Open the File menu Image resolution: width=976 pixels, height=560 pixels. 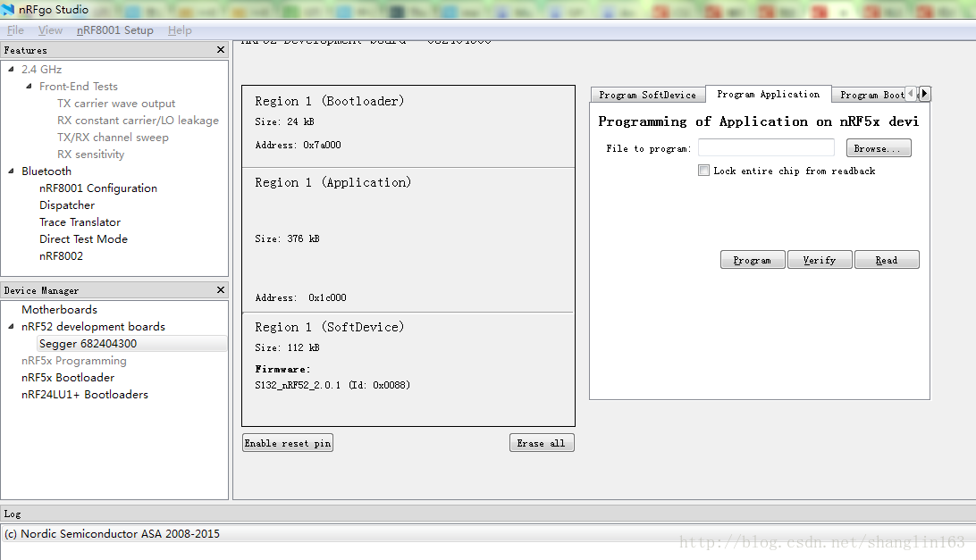[x=15, y=29]
